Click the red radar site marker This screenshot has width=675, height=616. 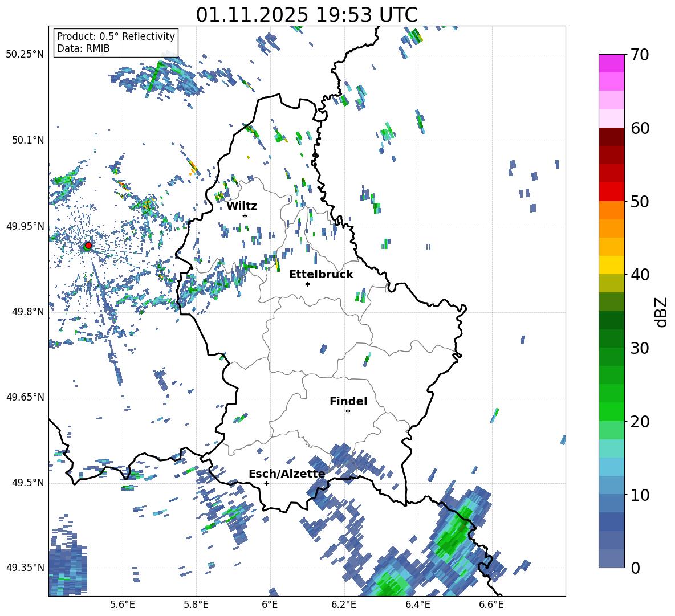click(x=88, y=245)
